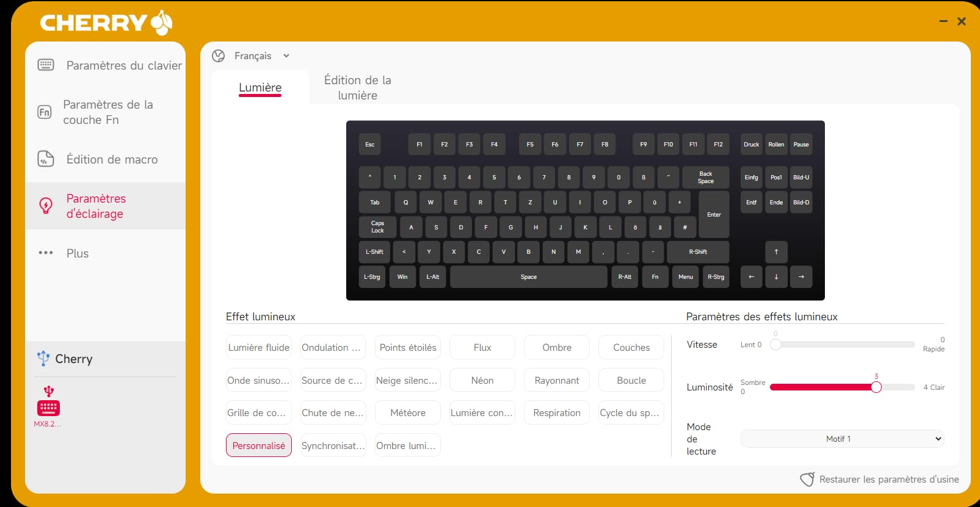Click the F12 key on virtual keyboard

point(718,145)
